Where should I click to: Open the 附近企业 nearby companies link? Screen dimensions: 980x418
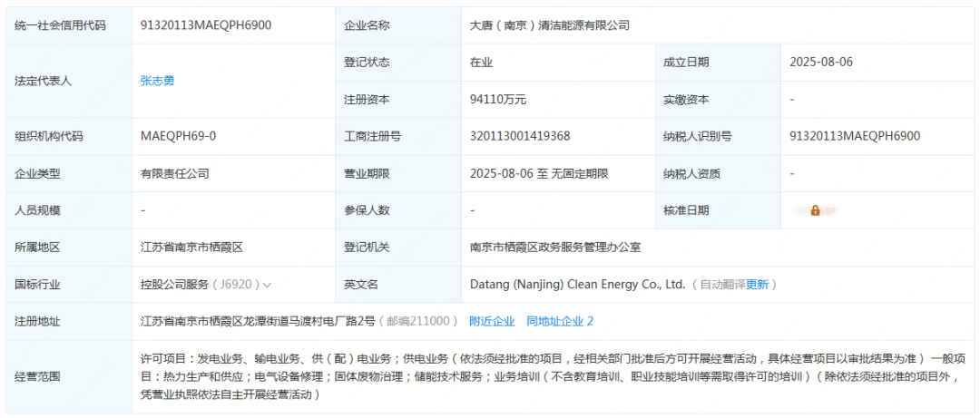point(492,321)
